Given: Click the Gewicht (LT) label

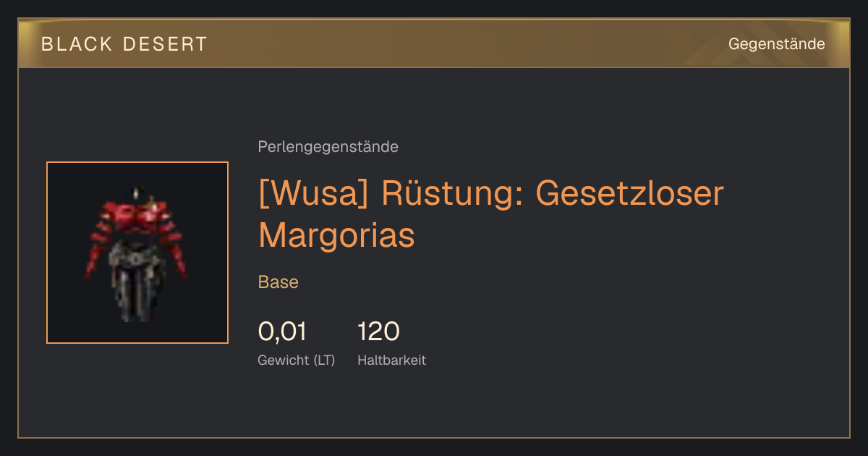Looking at the screenshot, I should (297, 360).
